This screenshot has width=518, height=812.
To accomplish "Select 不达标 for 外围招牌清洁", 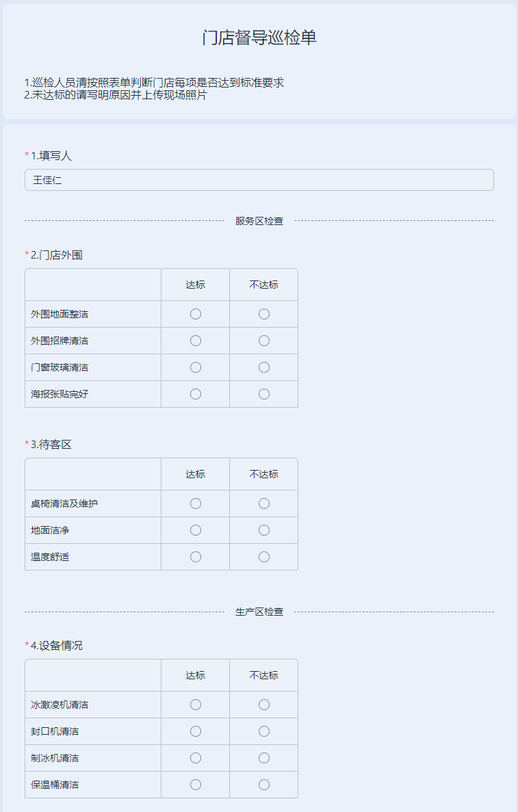I will [x=263, y=341].
